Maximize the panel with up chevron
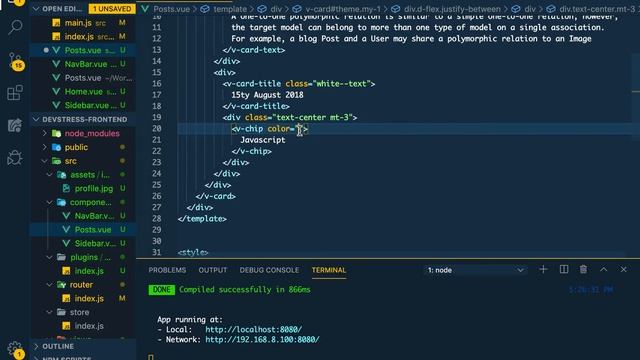The width and height of the screenshot is (640, 360). [603, 269]
